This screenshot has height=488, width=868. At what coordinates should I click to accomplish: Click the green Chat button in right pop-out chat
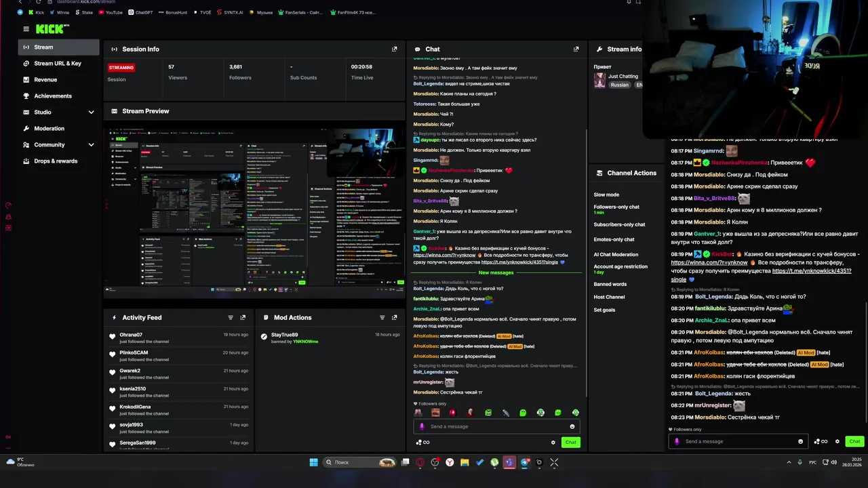(x=854, y=441)
